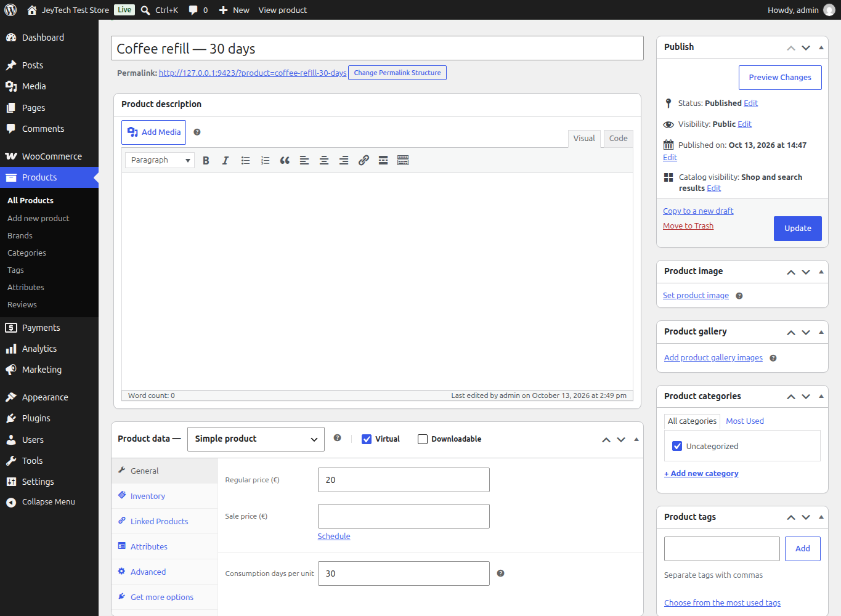This screenshot has height=616, width=841.
Task: Open the Simple product type dropdown
Action: tap(256, 439)
